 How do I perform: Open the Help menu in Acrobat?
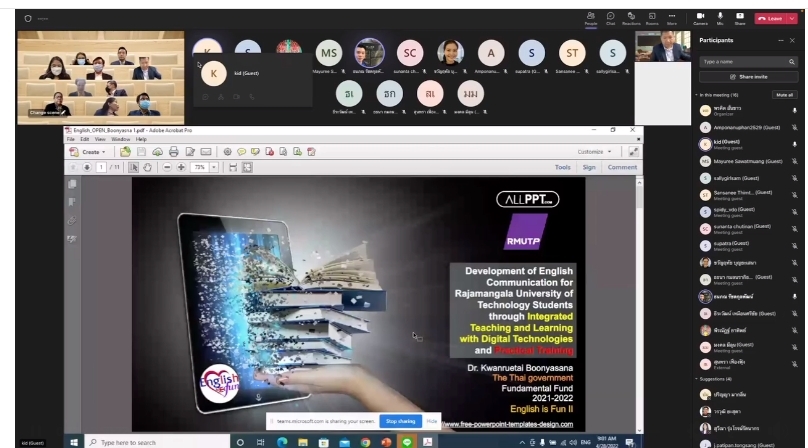tap(141, 139)
